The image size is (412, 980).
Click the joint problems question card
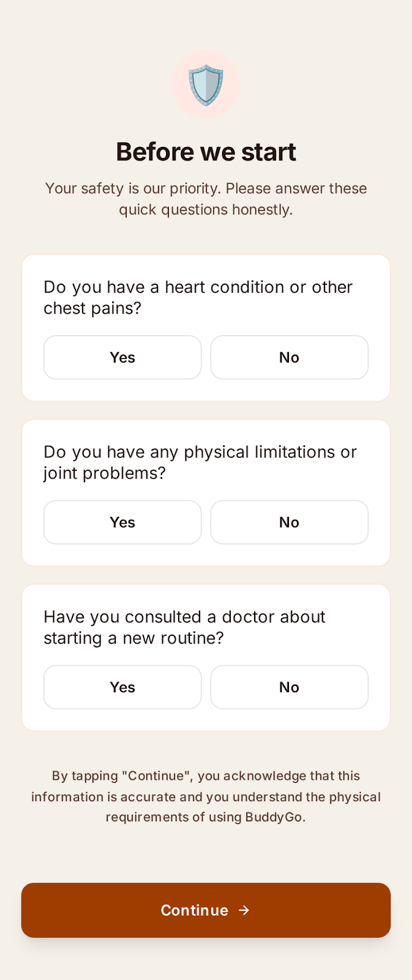pos(206,492)
